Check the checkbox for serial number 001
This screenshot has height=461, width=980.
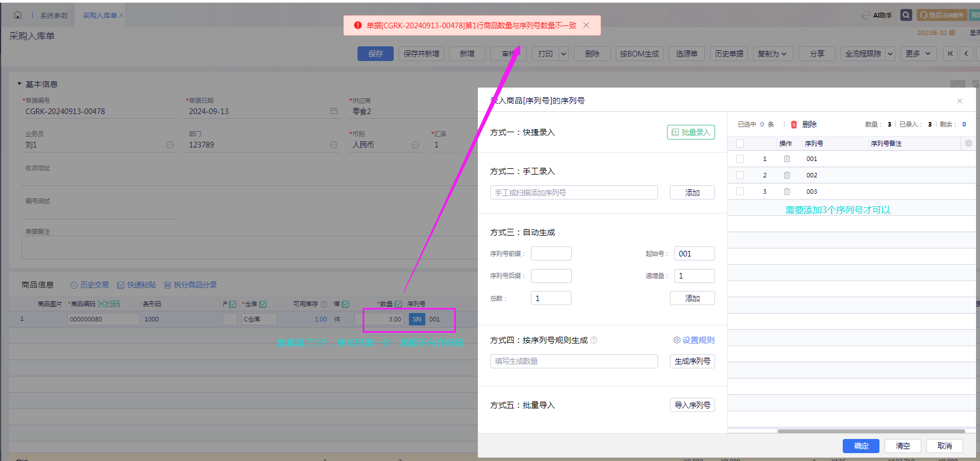(x=740, y=159)
